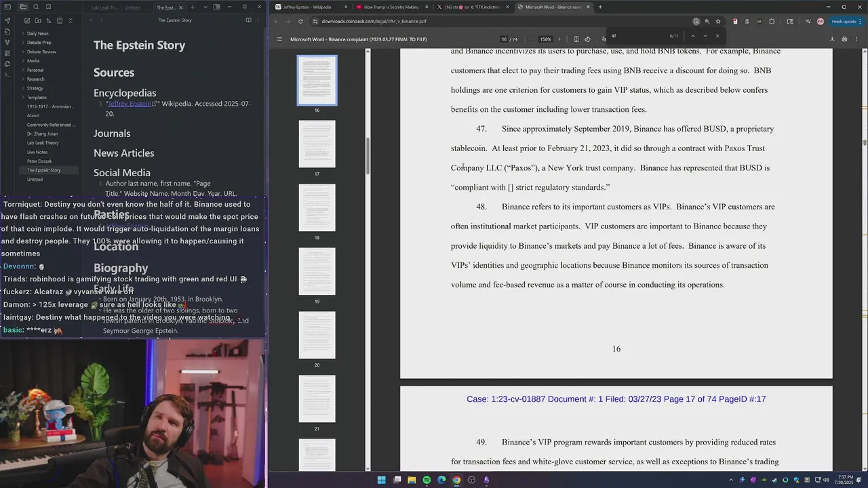Zoom out the PDF document
868x488 pixels.
point(531,39)
